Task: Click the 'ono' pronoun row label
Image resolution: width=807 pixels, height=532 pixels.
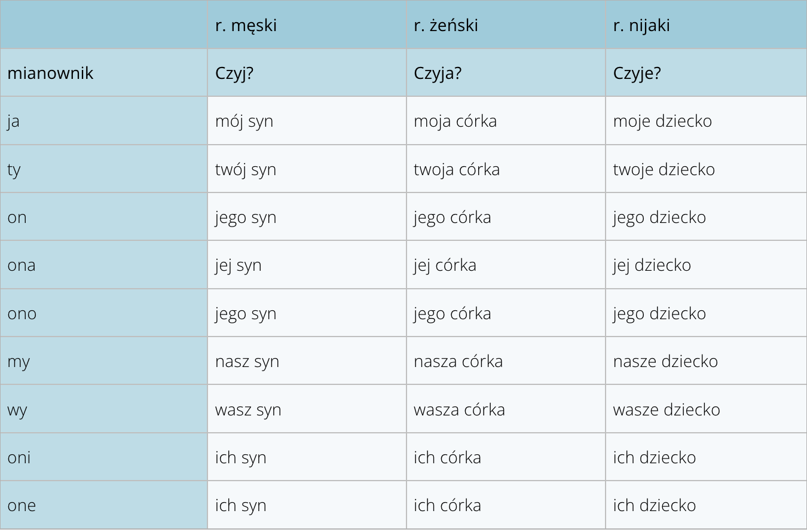Action: 103,313
